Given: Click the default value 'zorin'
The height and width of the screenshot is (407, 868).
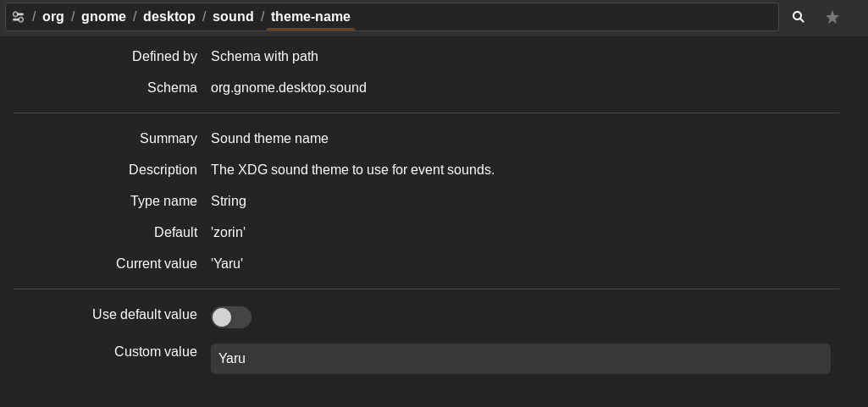Looking at the screenshot, I should click(228, 232).
